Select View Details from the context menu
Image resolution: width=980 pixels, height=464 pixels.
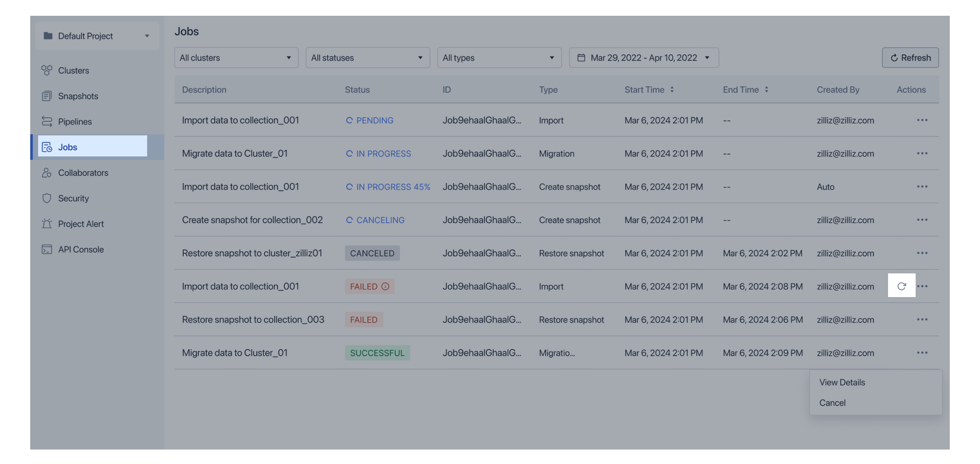[x=842, y=383]
